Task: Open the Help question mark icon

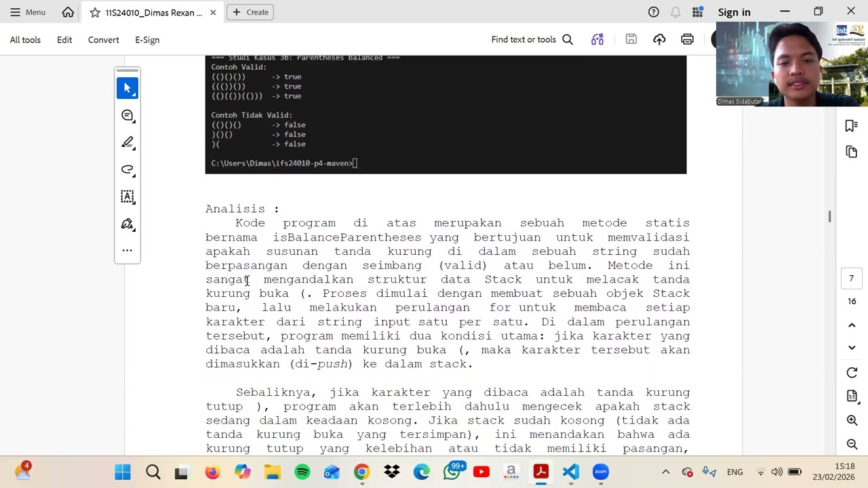Action: click(653, 12)
